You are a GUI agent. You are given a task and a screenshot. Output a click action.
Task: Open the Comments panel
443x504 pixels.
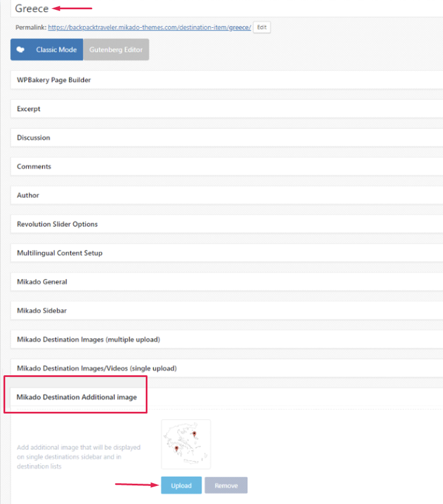click(x=34, y=166)
